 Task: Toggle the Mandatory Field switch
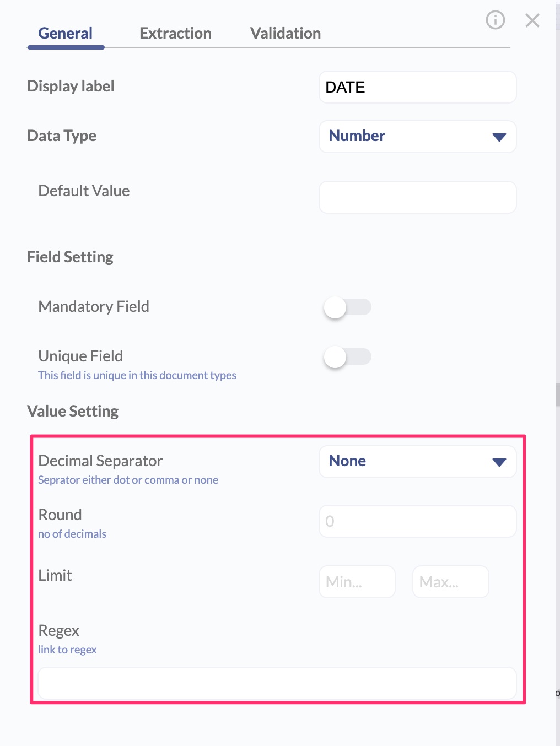tap(347, 307)
